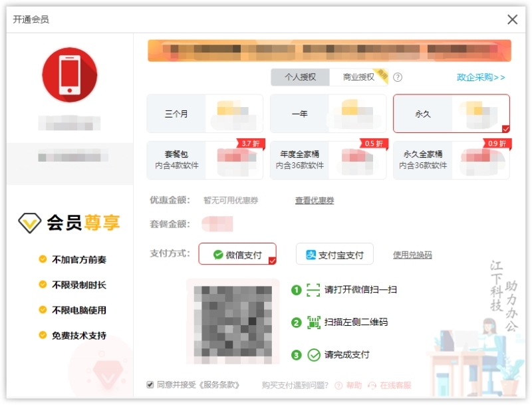
Task: Click the 使用兑换码 link
Action: 412,255
